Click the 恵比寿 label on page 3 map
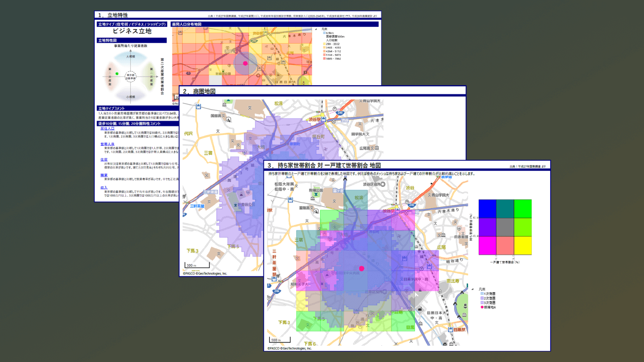 point(454,281)
